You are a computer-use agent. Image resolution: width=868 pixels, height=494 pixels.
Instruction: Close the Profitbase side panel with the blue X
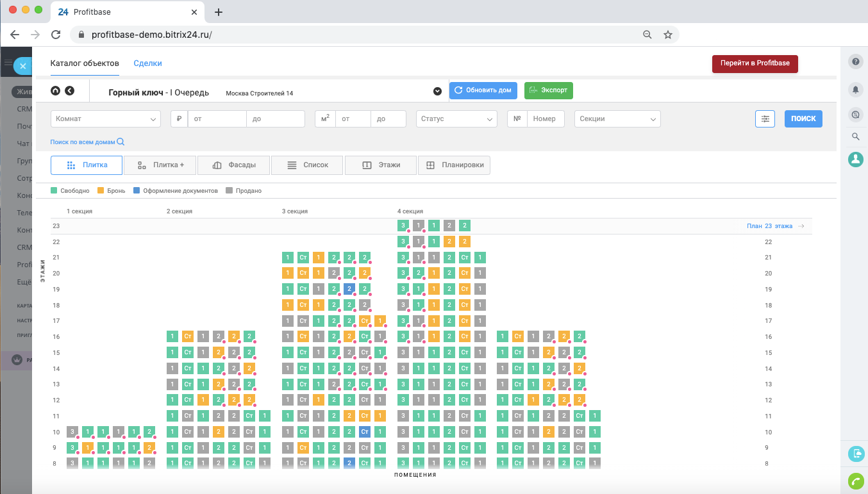[22, 65]
